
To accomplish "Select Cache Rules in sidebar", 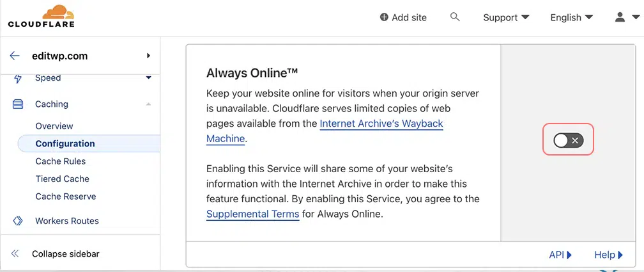I will coord(61,161).
